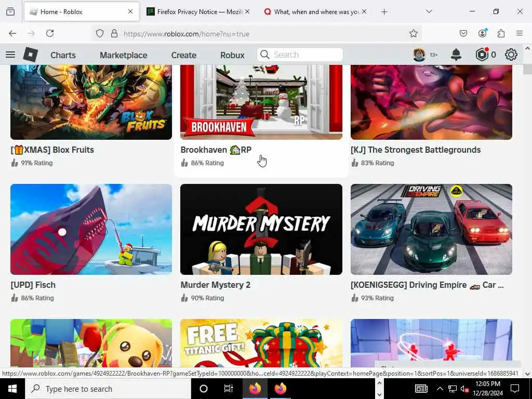
Task: Open the Firefox account icon
Action: [482, 33]
